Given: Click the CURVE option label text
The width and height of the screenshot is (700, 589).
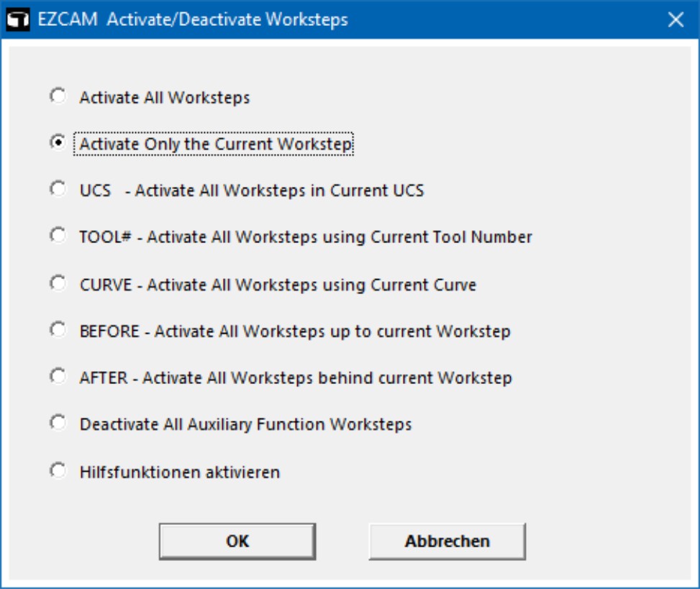Looking at the screenshot, I should [278, 285].
